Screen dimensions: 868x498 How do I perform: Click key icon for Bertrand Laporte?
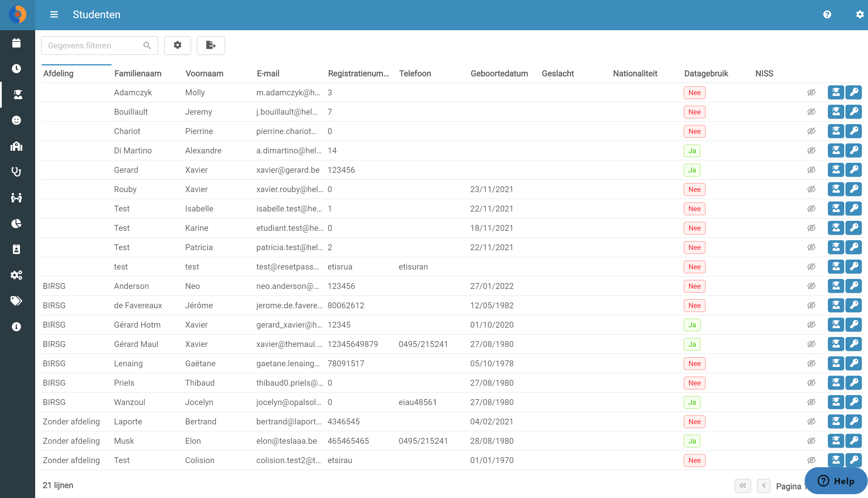click(854, 421)
